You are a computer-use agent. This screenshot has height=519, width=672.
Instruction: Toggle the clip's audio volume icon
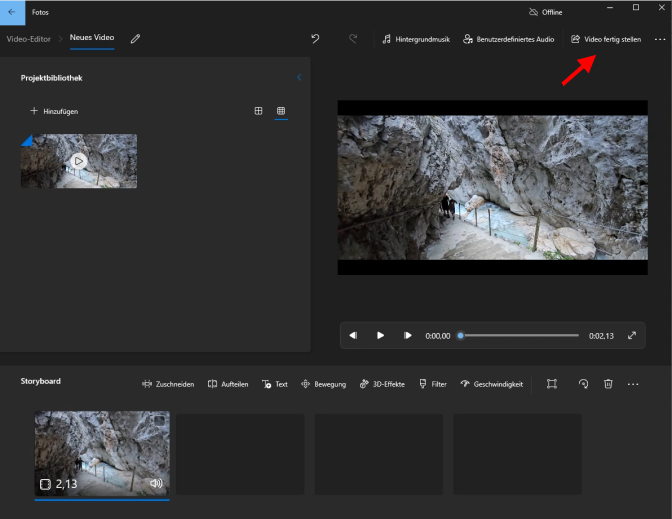tap(156, 483)
